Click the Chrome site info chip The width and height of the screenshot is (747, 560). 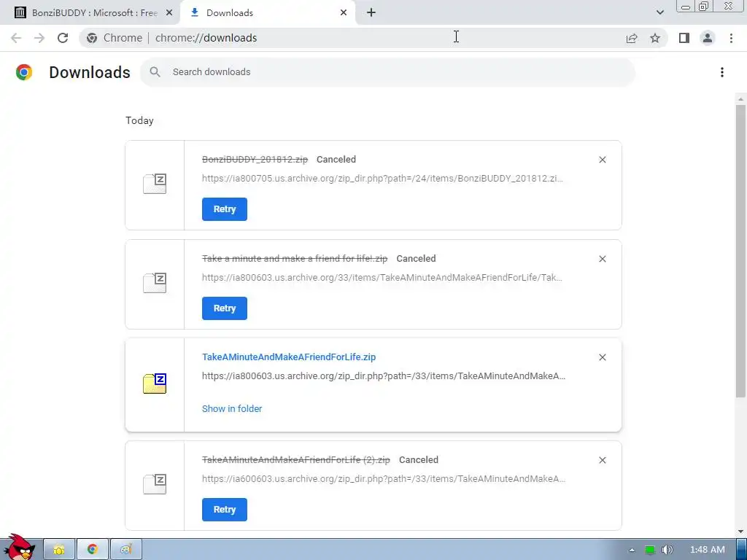(x=115, y=38)
